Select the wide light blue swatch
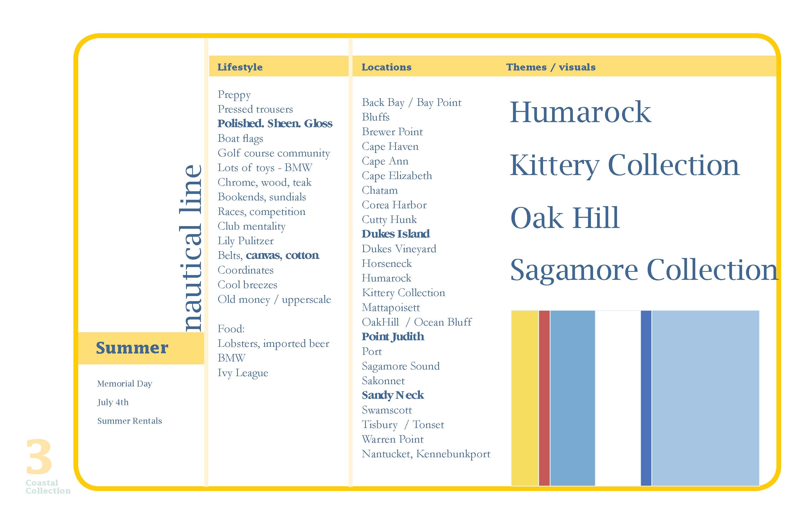 click(x=705, y=398)
